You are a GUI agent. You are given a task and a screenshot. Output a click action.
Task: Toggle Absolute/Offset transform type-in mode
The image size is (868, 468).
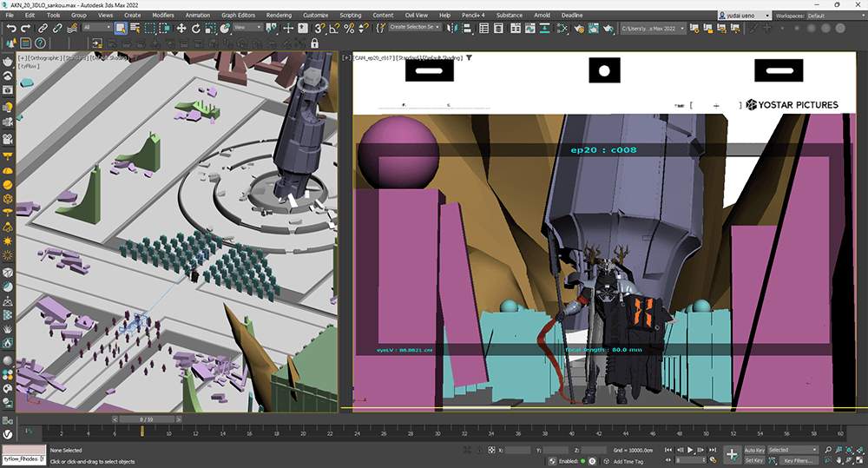point(491,451)
